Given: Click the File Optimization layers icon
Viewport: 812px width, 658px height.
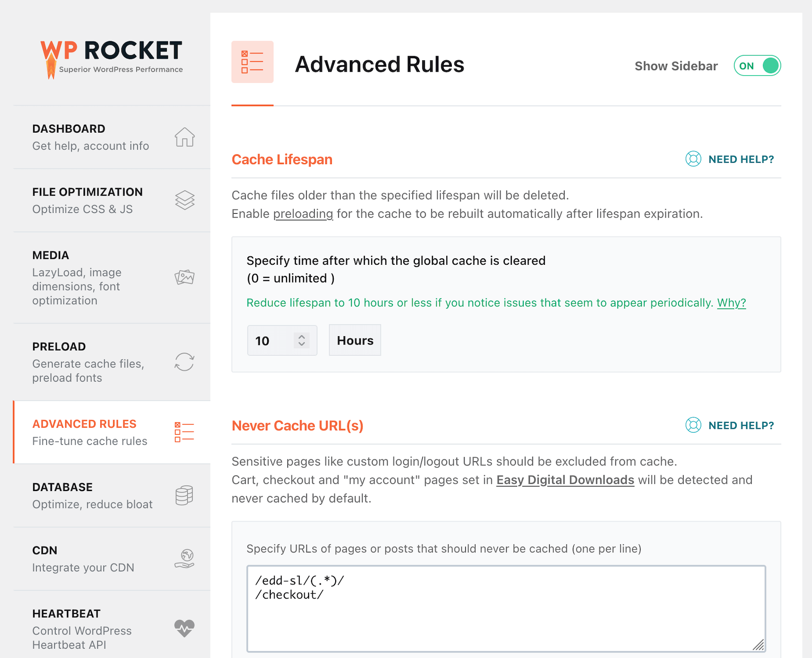Looking at the screenshot, I should 184,200.
